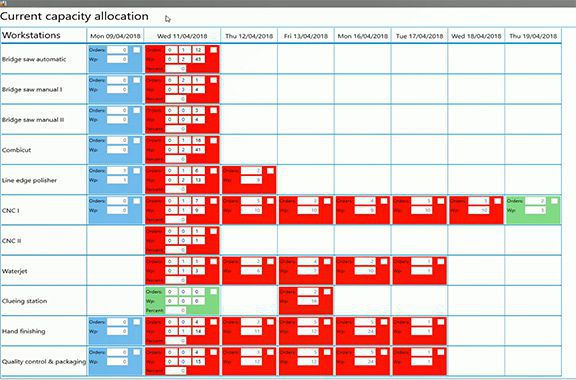
Task: Tick the CNC I Wed 18/04 checkbox
Action: [497, 201]
